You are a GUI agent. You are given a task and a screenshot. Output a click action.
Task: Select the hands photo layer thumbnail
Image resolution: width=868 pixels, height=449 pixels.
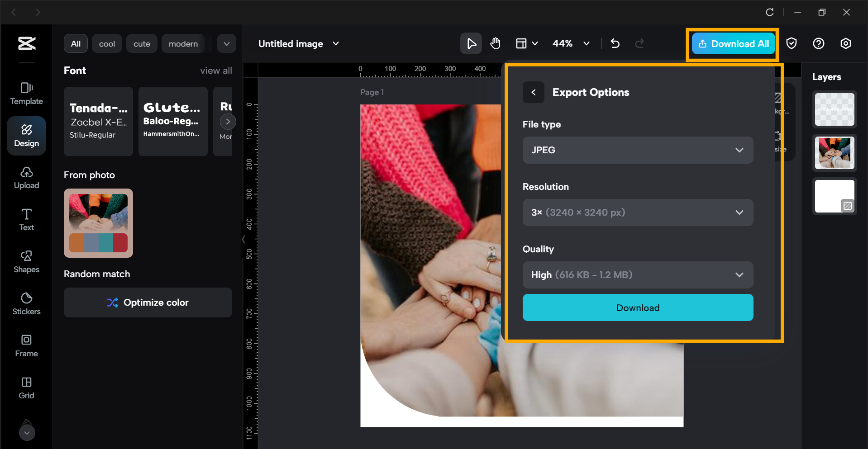pos(835,153)
